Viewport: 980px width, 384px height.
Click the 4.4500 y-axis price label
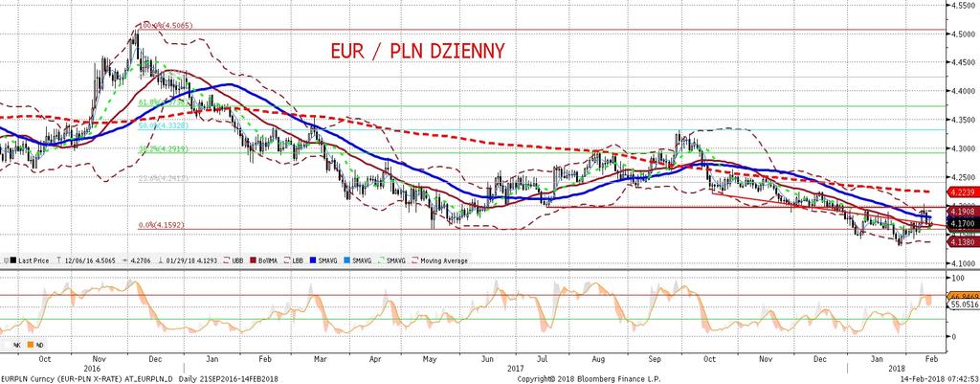pyautogui.click(x=961, y=62)
